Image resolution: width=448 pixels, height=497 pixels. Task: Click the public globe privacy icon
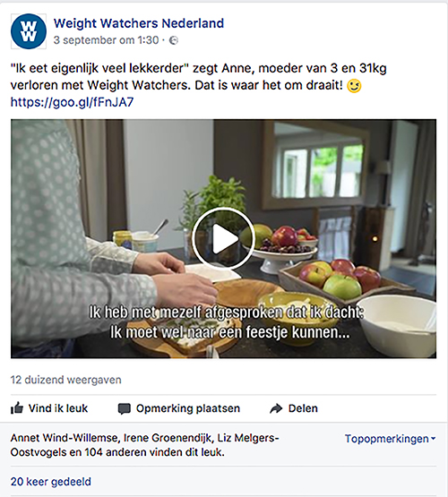point(174,40)
